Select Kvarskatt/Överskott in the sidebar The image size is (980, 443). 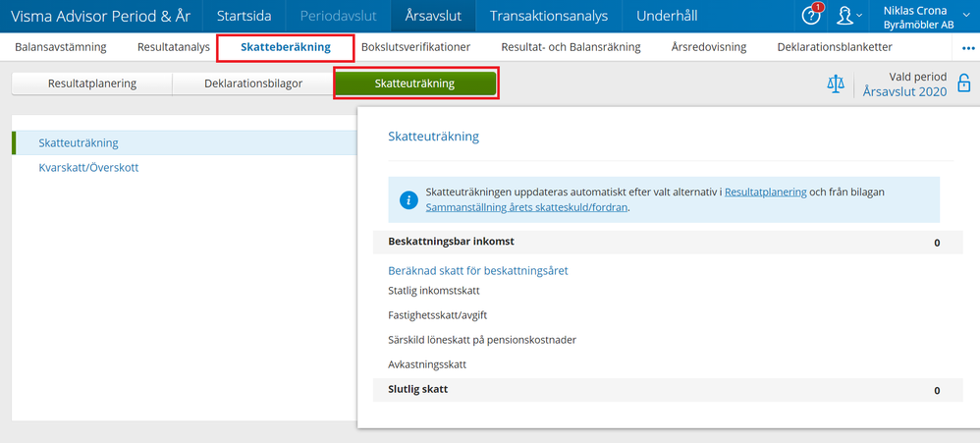[x=88, y=167]
